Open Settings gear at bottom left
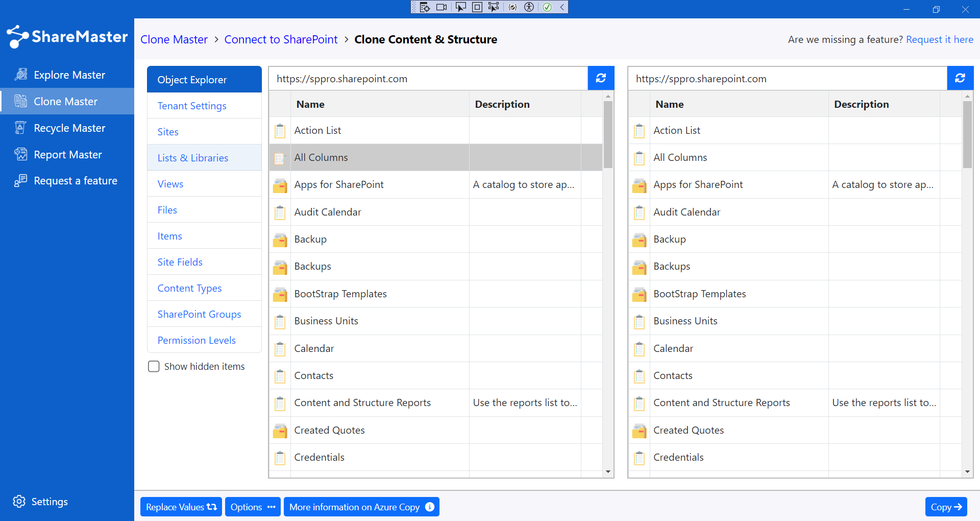The height and width of the screenshot is (521, 980). point(19,502)
